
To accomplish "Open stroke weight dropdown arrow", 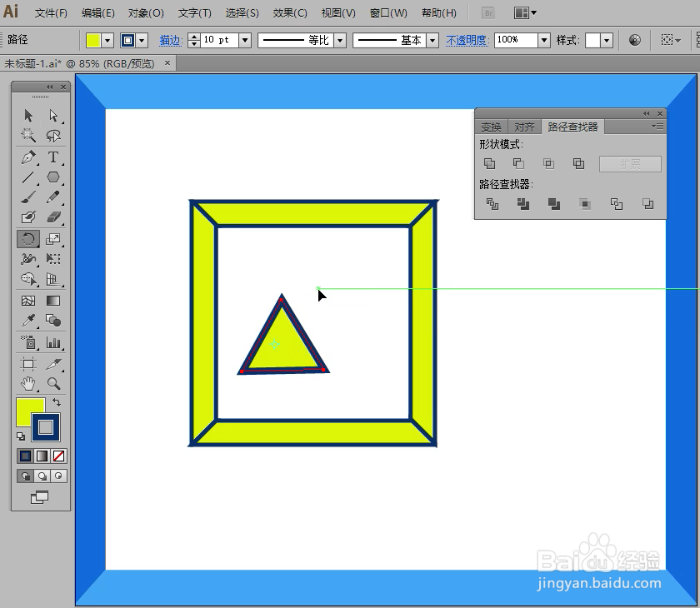I will [245, 40].
